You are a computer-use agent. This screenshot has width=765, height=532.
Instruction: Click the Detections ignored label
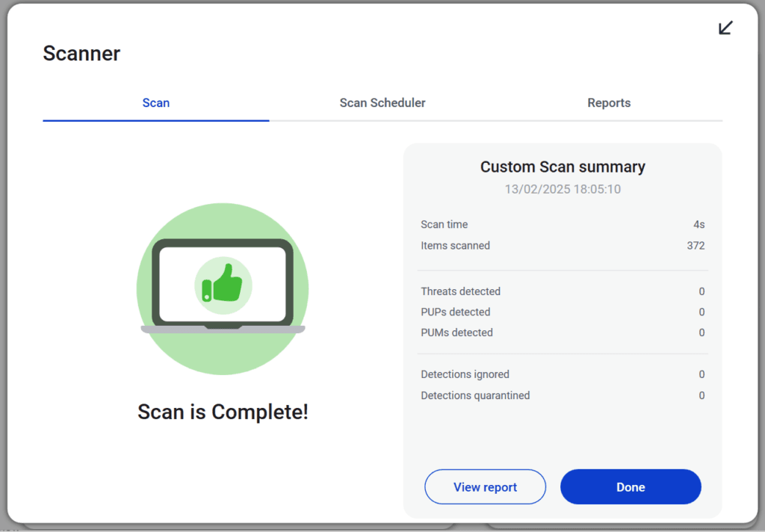tap(465, 374)
